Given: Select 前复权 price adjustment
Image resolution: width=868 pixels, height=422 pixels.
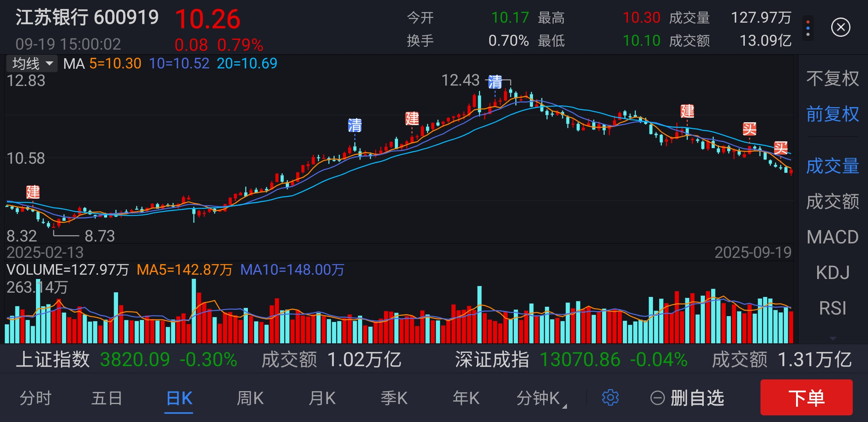Looking at the screenshot, I should 832,114.
